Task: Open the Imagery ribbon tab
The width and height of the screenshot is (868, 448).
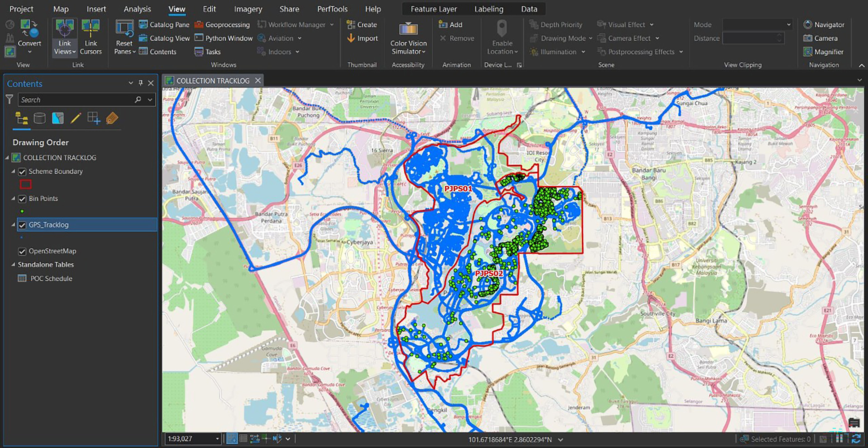Action: click(x=248, y=9)
